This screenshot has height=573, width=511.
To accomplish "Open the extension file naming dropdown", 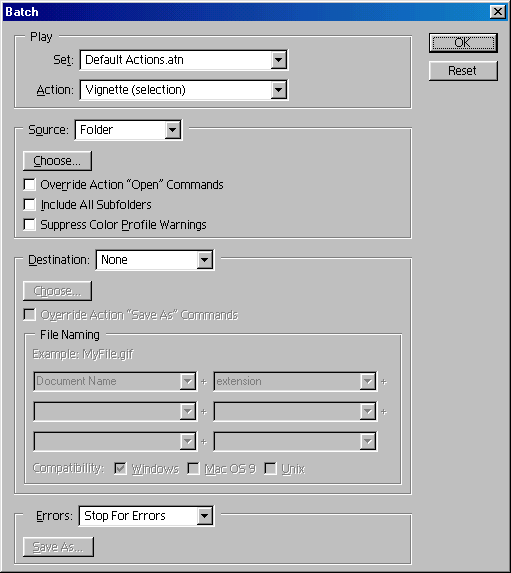I will [295, 382].
